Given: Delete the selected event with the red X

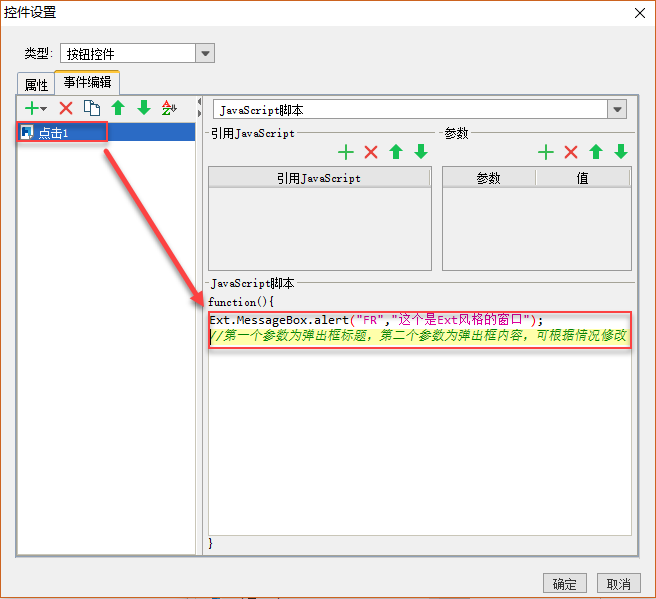Looking at the screenshot, I should point(66,108).
